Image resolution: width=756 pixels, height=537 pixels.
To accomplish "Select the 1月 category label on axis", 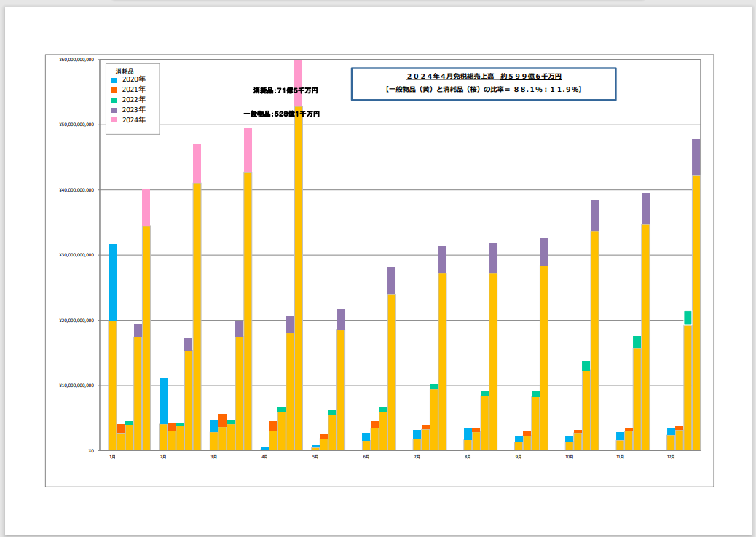I will tap(111, 457).
